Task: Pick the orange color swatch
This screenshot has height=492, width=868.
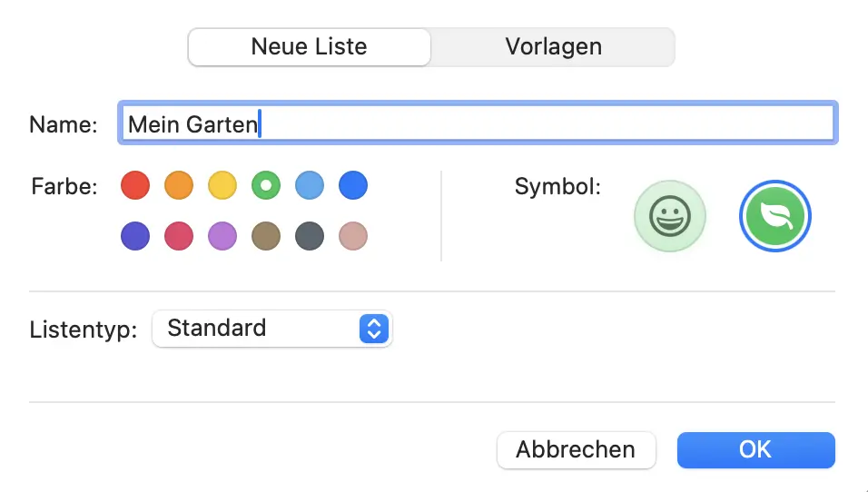Action: 179,186
